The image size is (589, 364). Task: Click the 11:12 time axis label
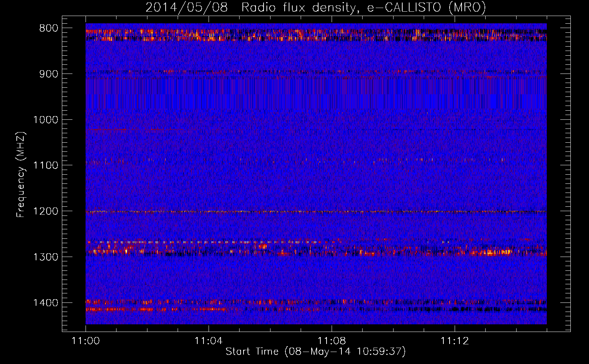point(455,341)
